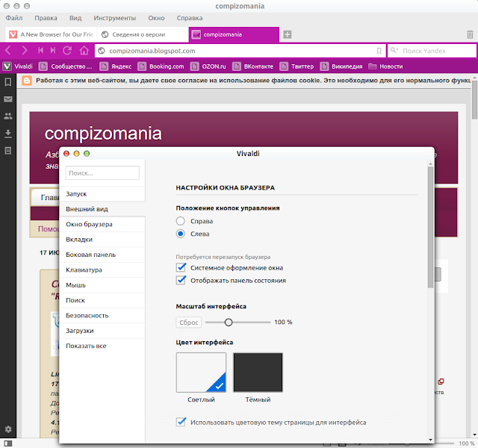Toggle Системное оформление окна checkbox

181,267
